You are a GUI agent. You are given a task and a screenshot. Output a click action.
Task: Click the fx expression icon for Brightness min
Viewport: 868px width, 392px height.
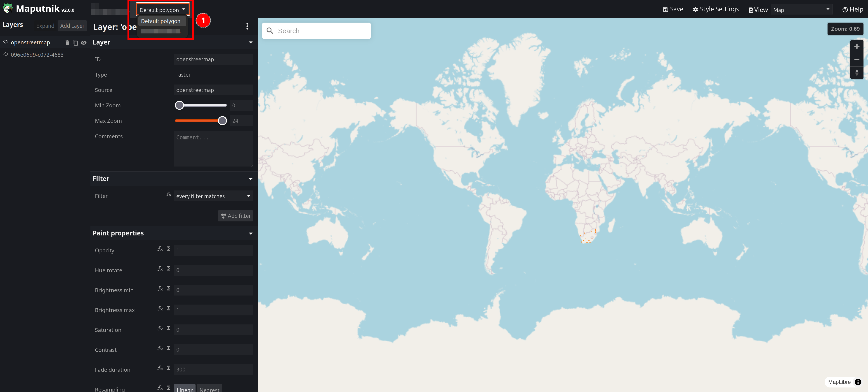[x=160, y=288]
